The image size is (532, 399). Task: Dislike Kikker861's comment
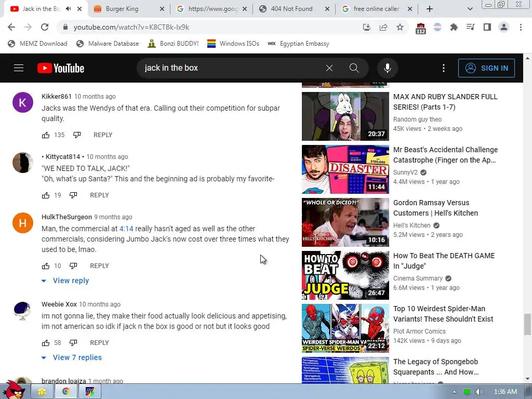[77, 135]
